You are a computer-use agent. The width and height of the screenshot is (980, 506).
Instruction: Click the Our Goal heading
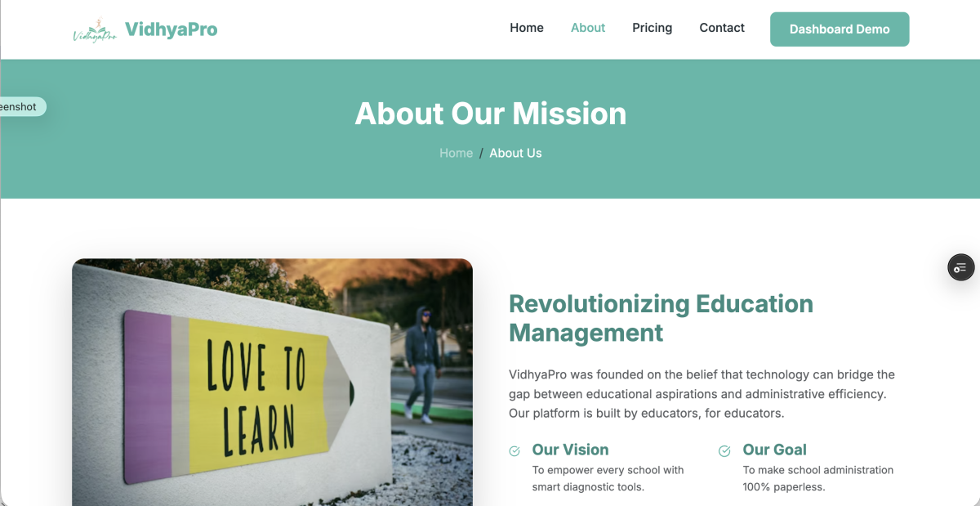(774, 450)
